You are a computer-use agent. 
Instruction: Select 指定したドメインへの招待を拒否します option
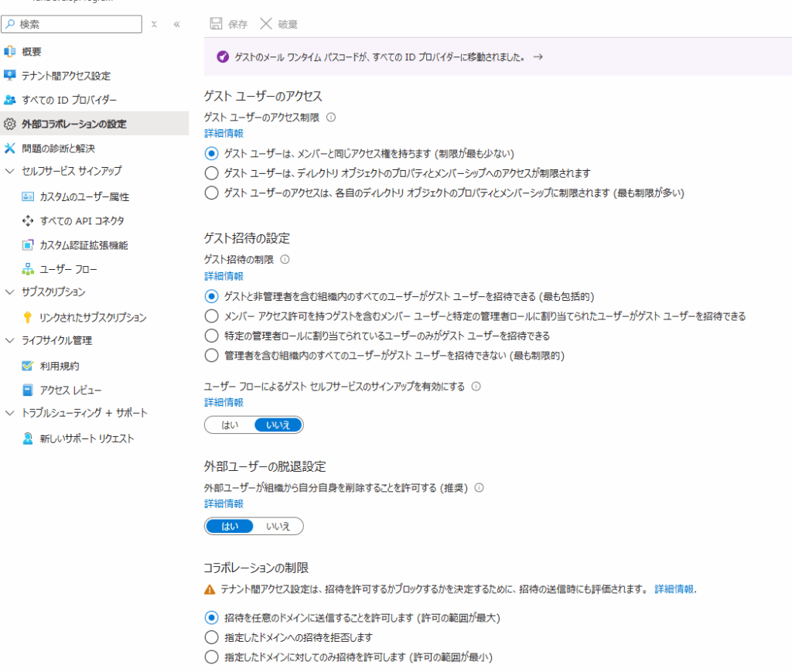click(x=211, y=637)
